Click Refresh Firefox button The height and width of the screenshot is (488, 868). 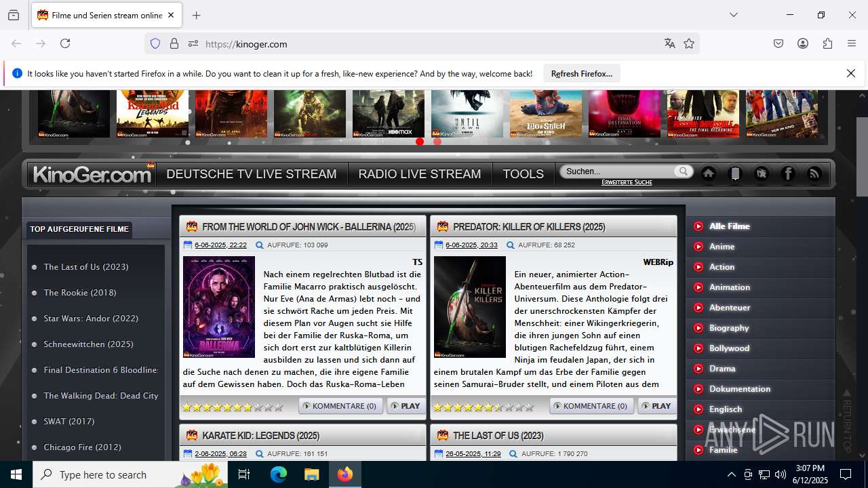[582, 73]
